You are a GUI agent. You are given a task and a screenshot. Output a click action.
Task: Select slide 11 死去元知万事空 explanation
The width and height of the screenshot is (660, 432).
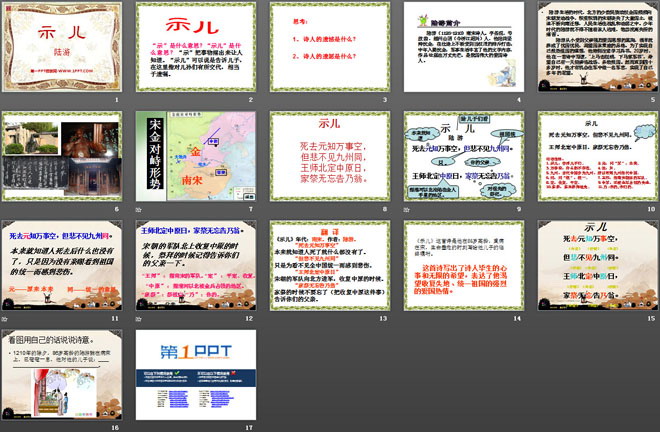[62, 266]
